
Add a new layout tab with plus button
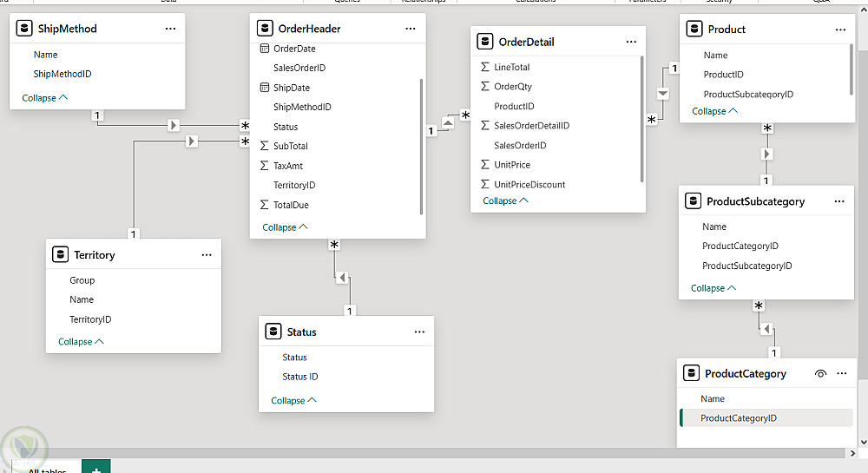[95, 468]
